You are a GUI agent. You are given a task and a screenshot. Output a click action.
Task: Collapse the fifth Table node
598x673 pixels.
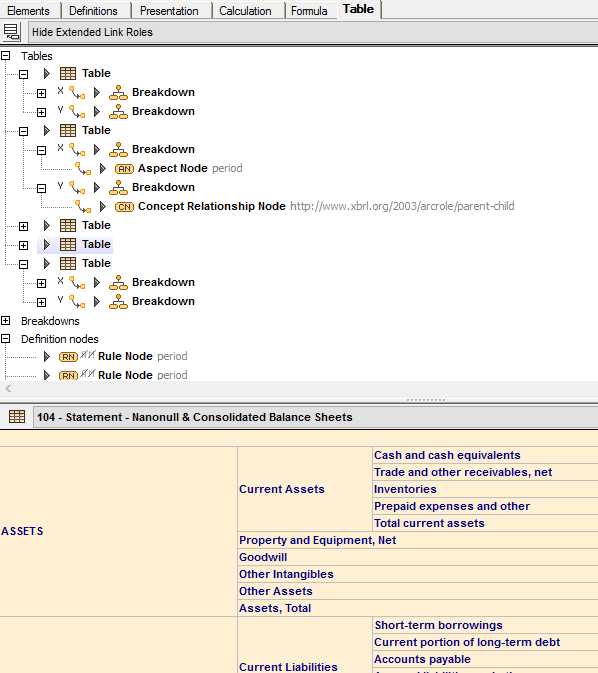tap(24, 264)
